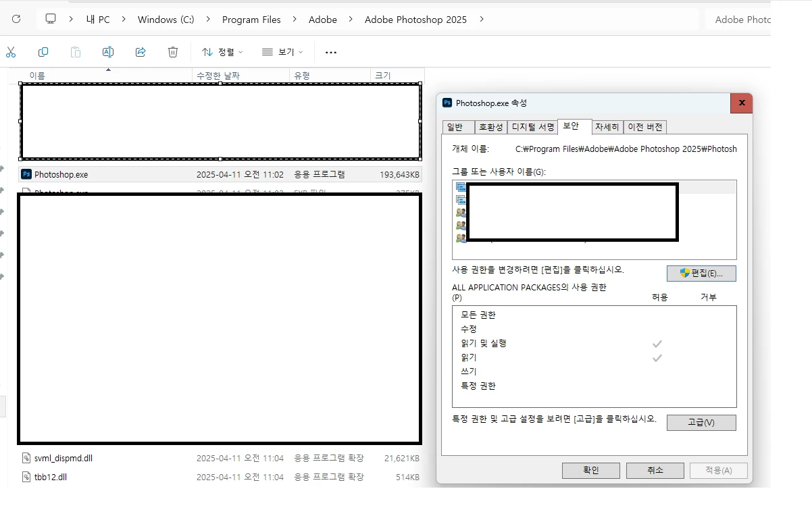Select the tbb12.dll file name
812x518 pixels.
pyautogui.click(x=51, y=477)
